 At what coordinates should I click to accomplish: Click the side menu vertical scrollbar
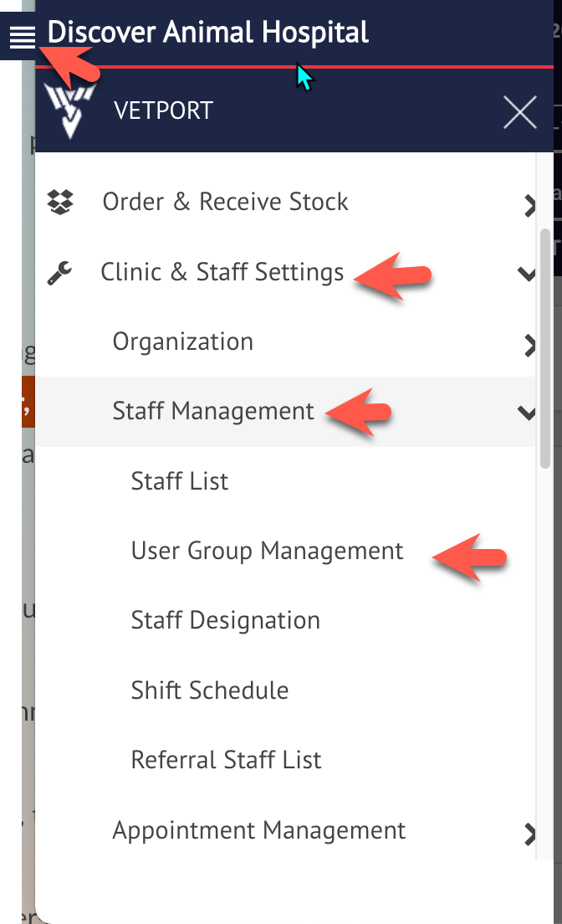[x=545, y=349]
